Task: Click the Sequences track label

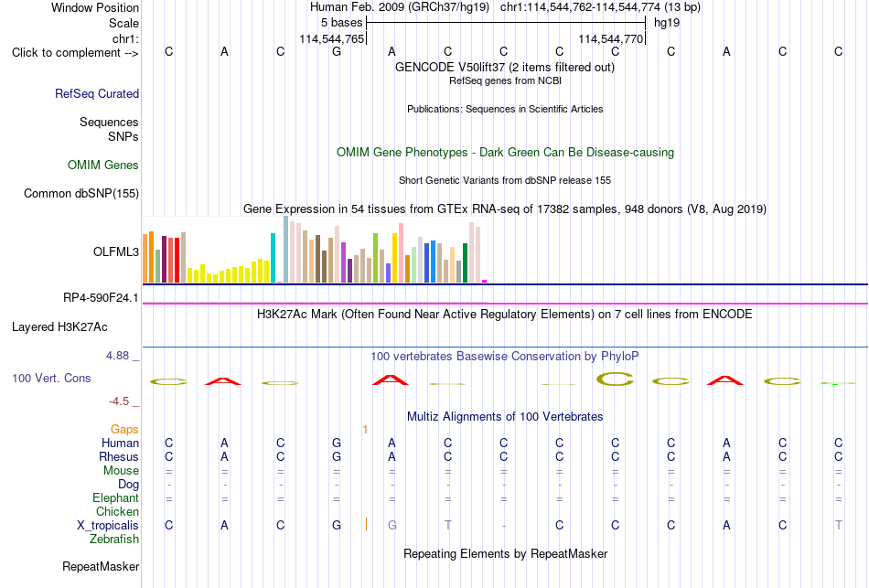Action: click(x=109, y=122)
